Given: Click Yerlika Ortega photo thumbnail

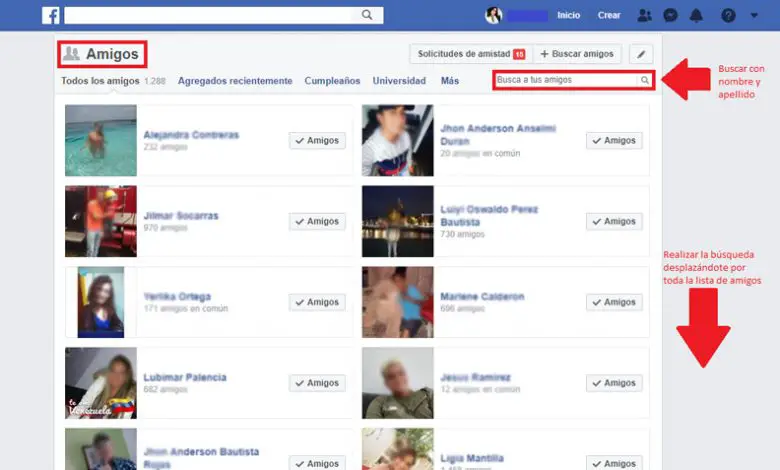Looking at the screenshot, I should coord(101,302).
